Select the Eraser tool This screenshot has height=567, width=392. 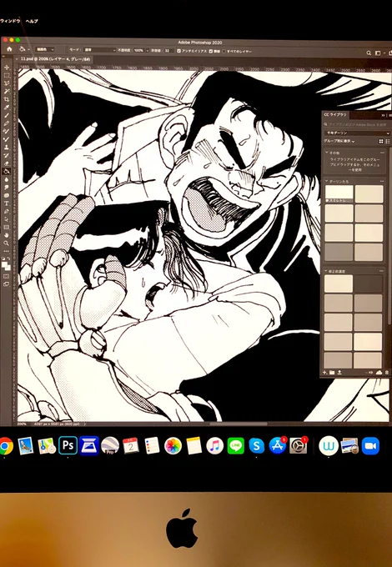7,163
